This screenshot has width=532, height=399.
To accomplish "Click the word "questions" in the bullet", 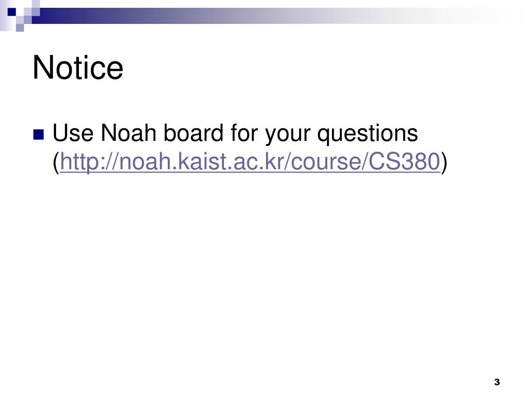I will tap(367, 135).
